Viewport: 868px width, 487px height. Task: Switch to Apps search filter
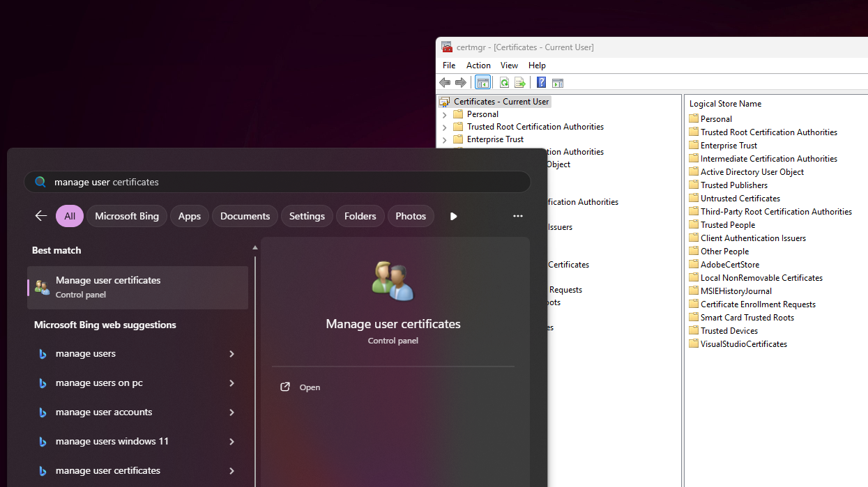point(190,216)
